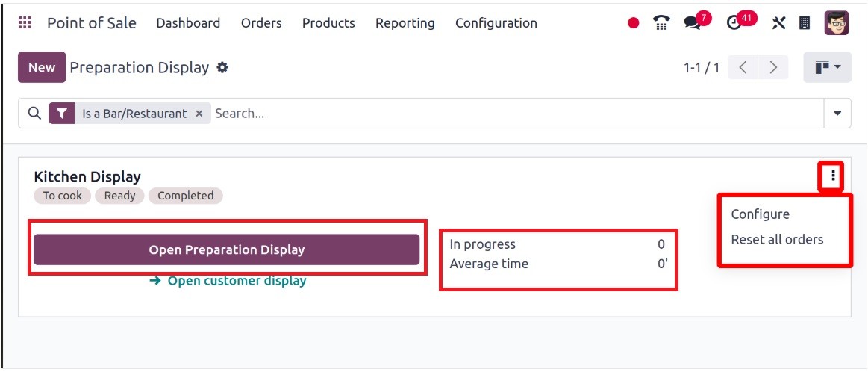Screen dimensions: 868x372
Task: Open the activities clock icon
Action: click(x=734, y=23)
